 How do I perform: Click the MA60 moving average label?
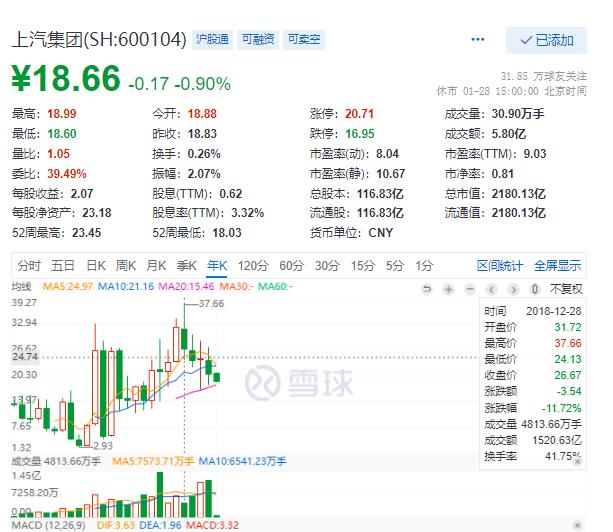point(275,287)
